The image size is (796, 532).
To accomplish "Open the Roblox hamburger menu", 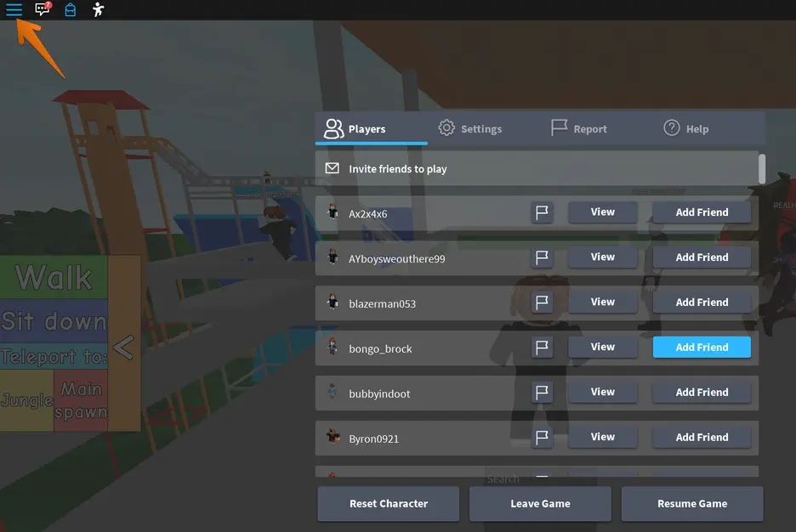I will tap(14, 9).
